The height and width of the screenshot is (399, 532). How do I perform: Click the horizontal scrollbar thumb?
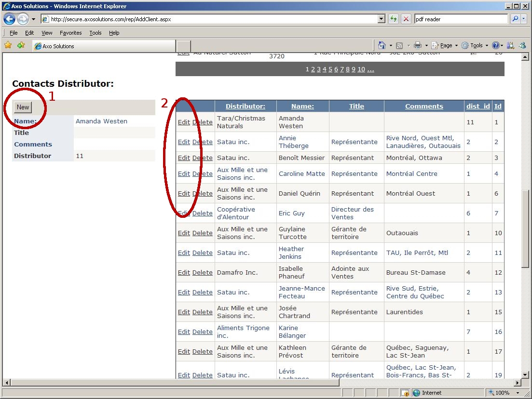(x=175, y=383)
